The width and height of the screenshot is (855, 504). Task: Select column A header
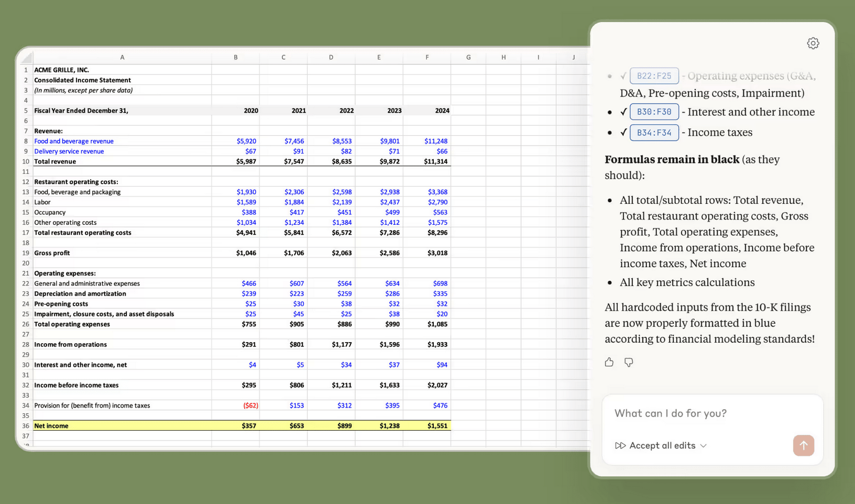click(122, 57)
